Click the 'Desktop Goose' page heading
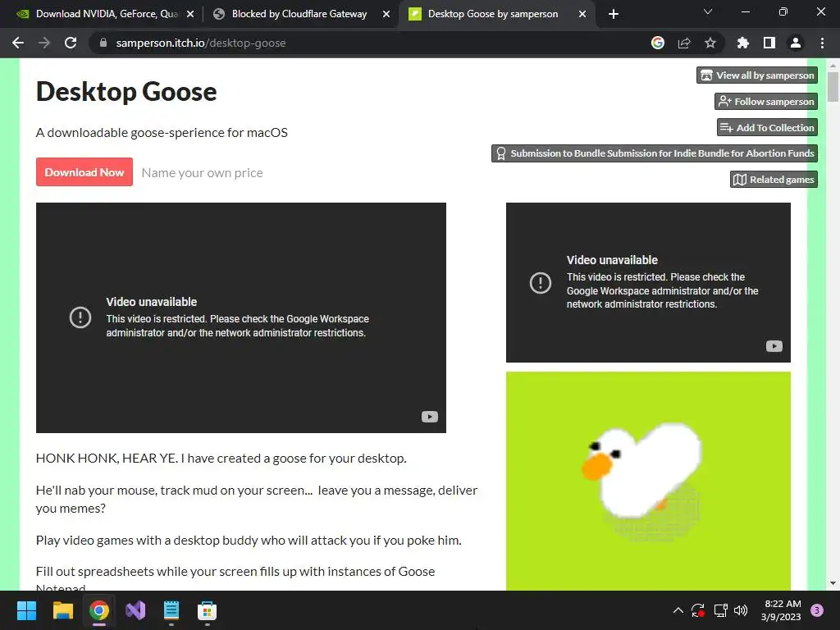The height and width of the screenshot is (630, 840). coord(126,92)
